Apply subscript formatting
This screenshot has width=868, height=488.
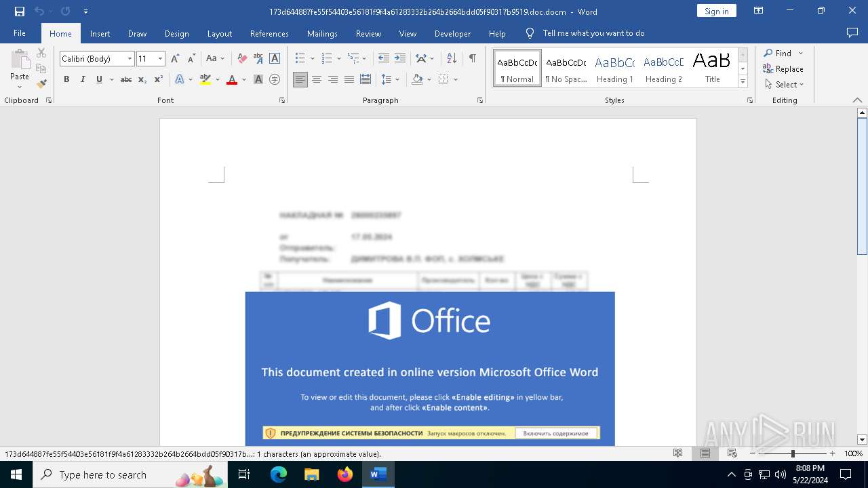142,79
